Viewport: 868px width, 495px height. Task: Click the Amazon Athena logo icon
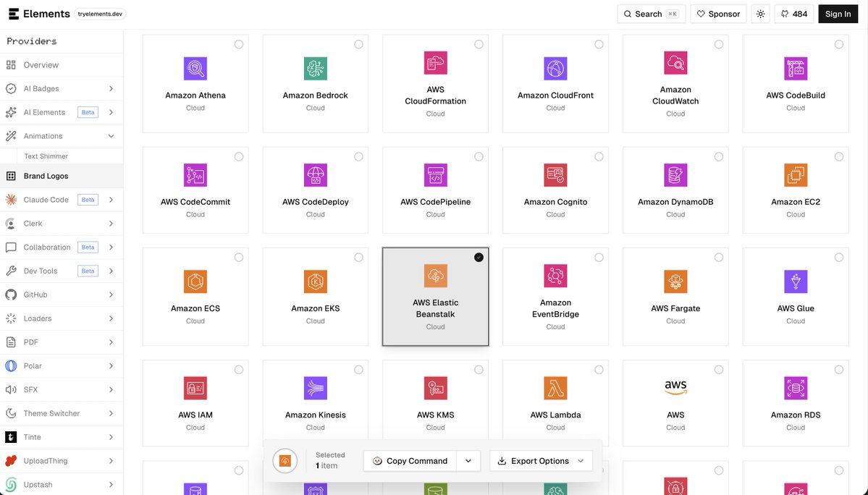tap(195, 69)
